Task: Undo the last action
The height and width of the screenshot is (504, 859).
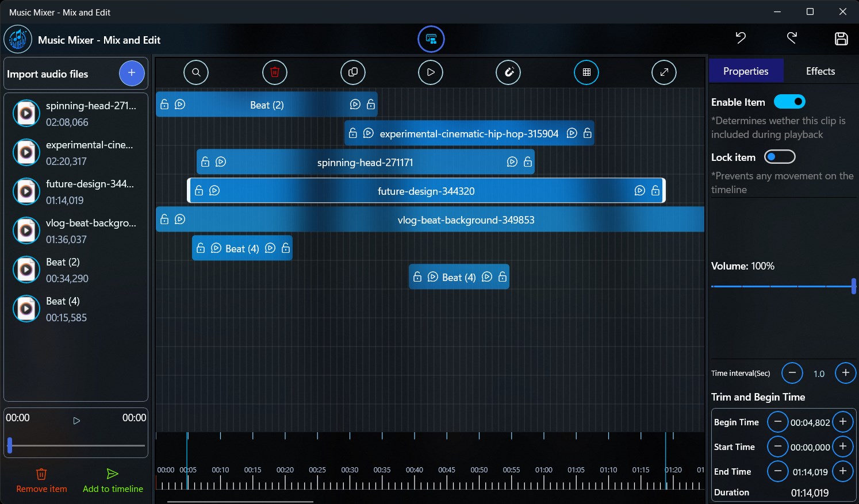Action: coord(740,39)
